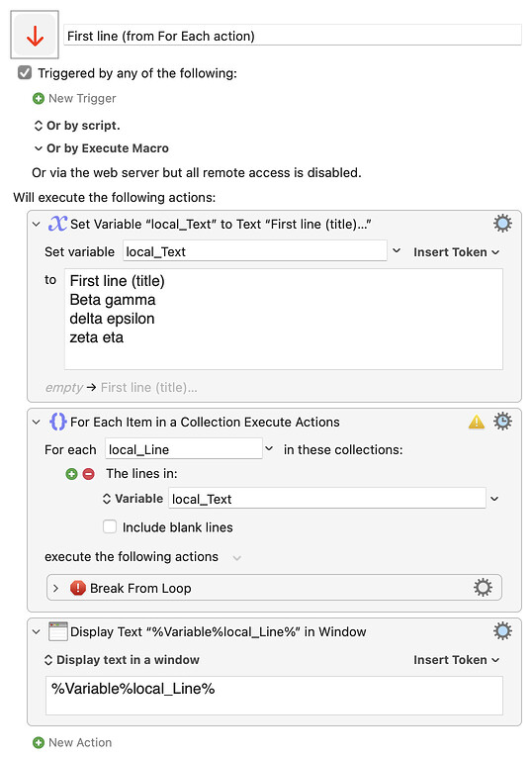The width and height of the screenshot is (532, 759).
Task: Collapse the Display Text action
Action: (36, 631)
